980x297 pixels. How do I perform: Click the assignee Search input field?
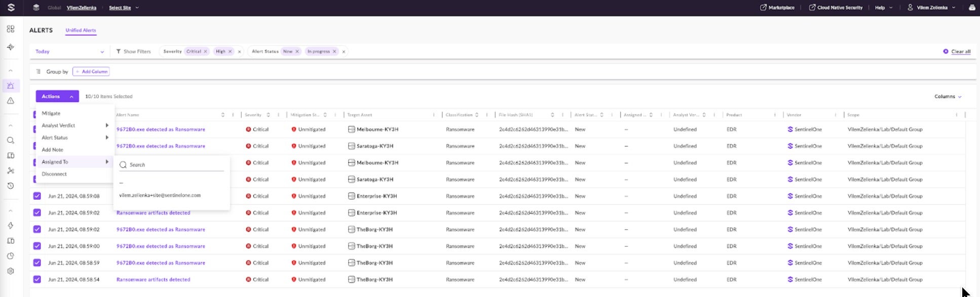(x=175, y=165)
